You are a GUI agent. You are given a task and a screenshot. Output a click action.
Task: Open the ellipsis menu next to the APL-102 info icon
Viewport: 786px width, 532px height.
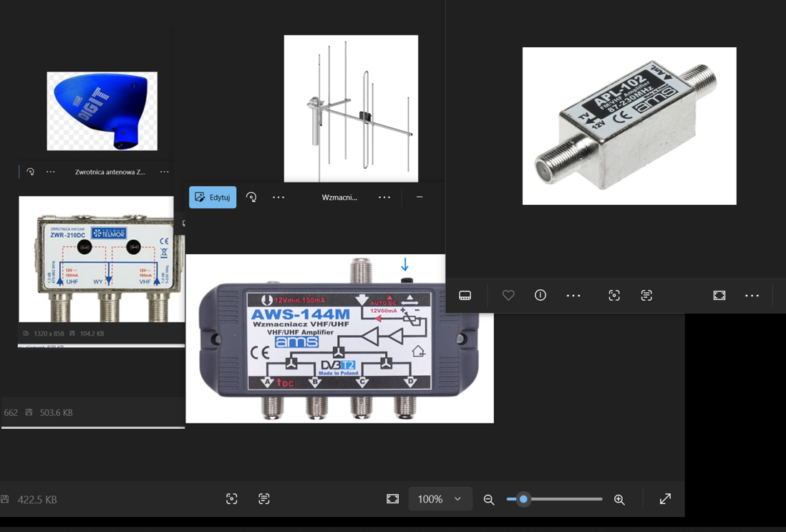point(573,295)
